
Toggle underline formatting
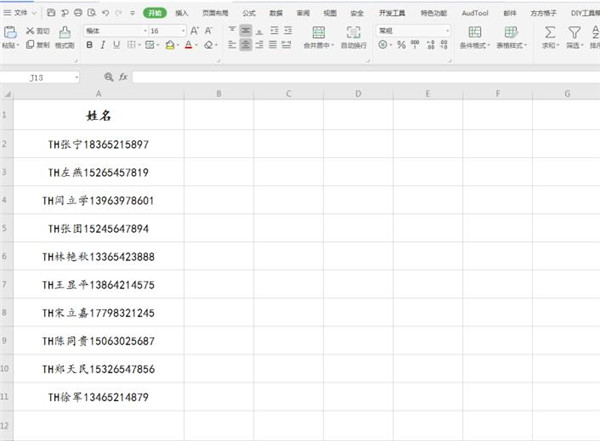tap(117, 45)
